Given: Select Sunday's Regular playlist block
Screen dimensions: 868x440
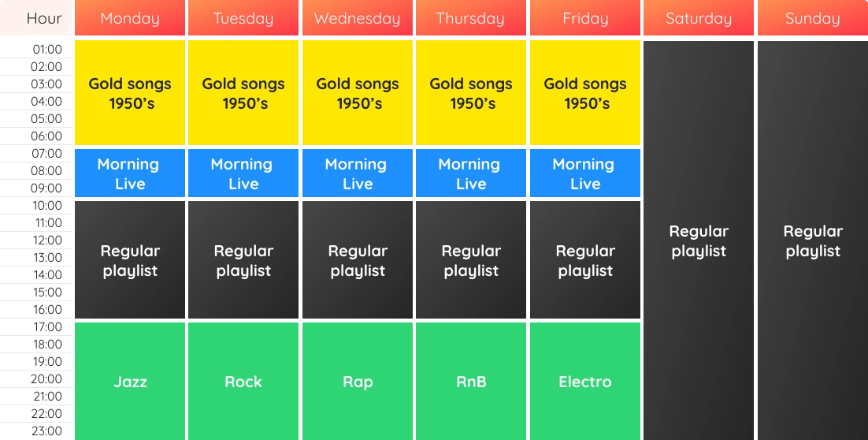Looking at the screenshot, I should [x=812, y=241].
